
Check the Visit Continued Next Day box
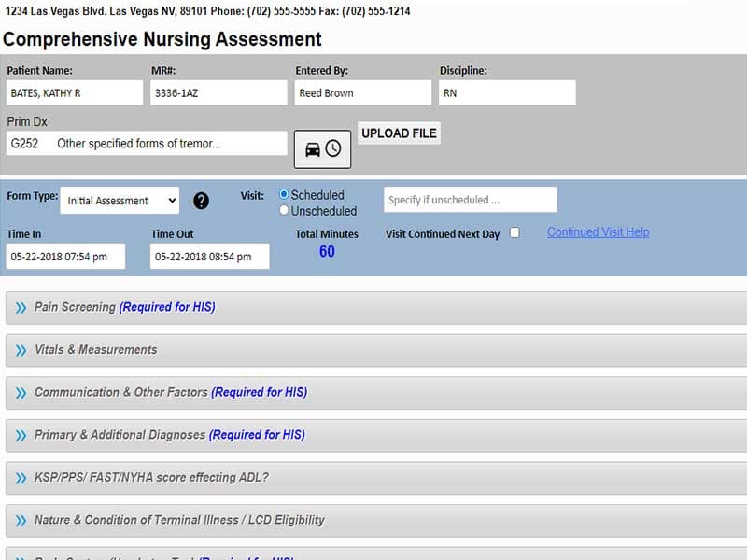[514, 233]
